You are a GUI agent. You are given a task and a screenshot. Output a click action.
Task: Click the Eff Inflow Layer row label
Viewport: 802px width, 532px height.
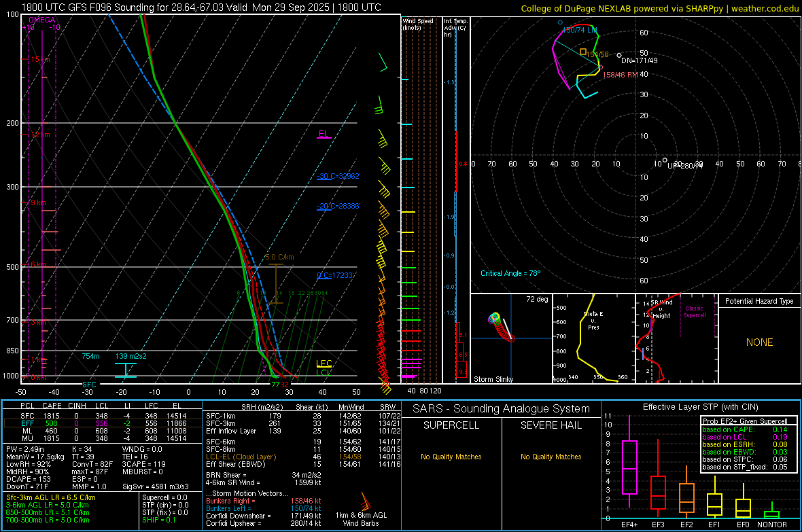(230, 431)
